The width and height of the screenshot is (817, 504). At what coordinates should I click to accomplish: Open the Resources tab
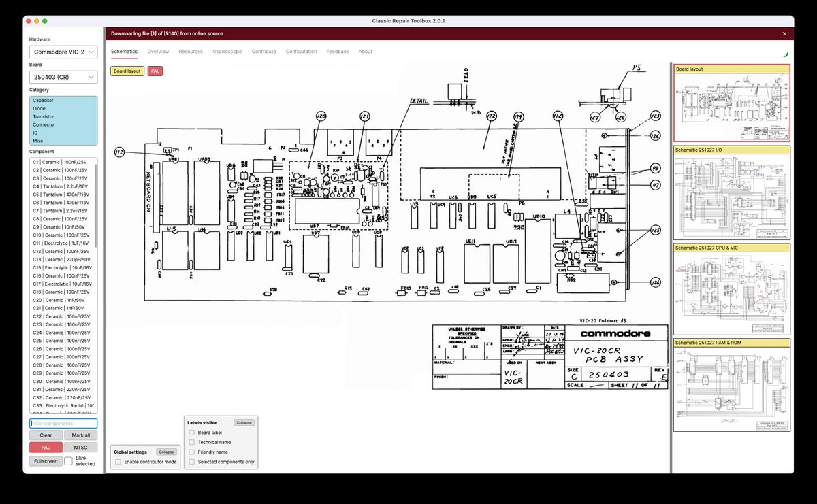tap(191, 52)
